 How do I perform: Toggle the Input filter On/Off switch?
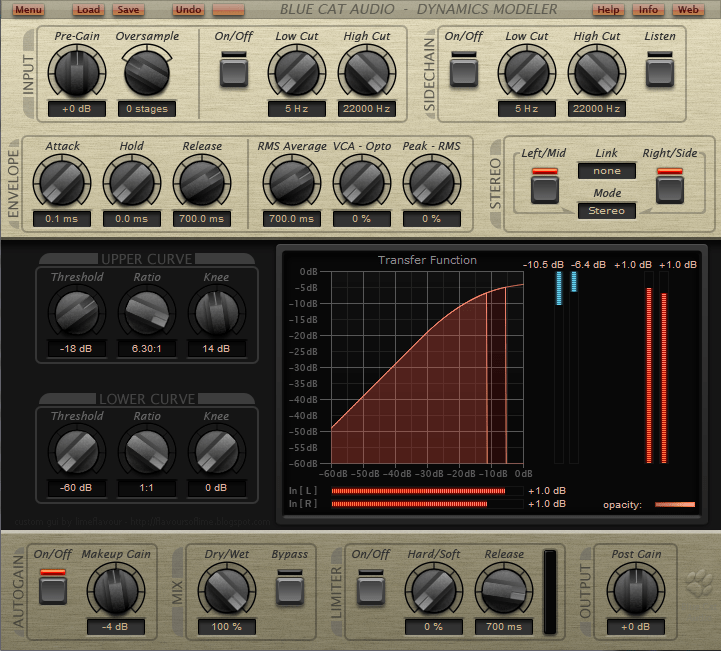[236, 71]
